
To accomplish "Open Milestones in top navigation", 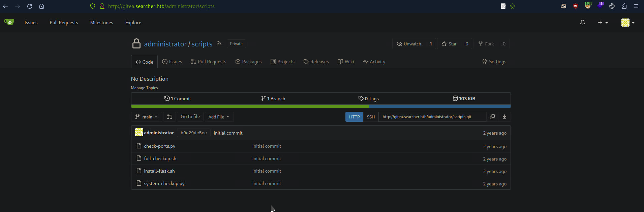I will [101, 23].
